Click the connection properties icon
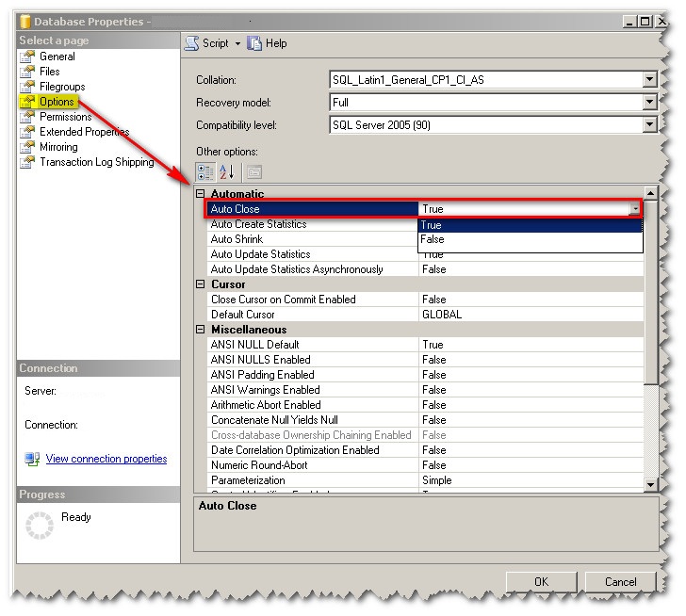The height and width of the screenshot is (616, 686). 32,459
